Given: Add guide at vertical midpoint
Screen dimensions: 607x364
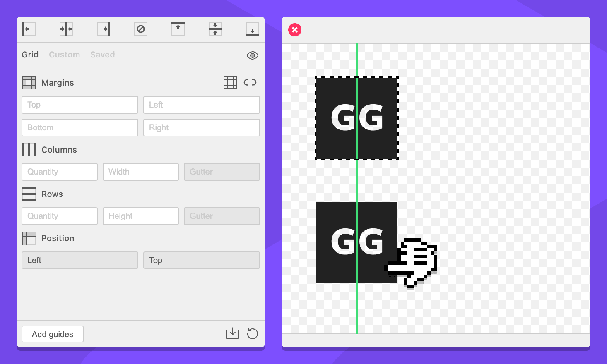Looking at the screenshot, I should pos(66,29).
